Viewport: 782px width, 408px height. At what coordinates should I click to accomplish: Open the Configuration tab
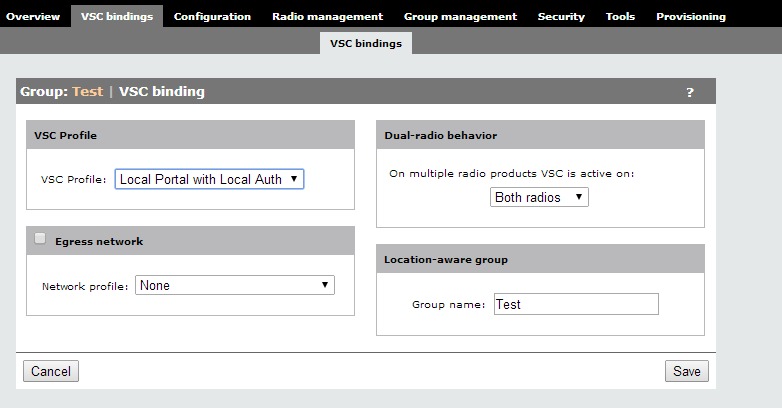point(212,16)
